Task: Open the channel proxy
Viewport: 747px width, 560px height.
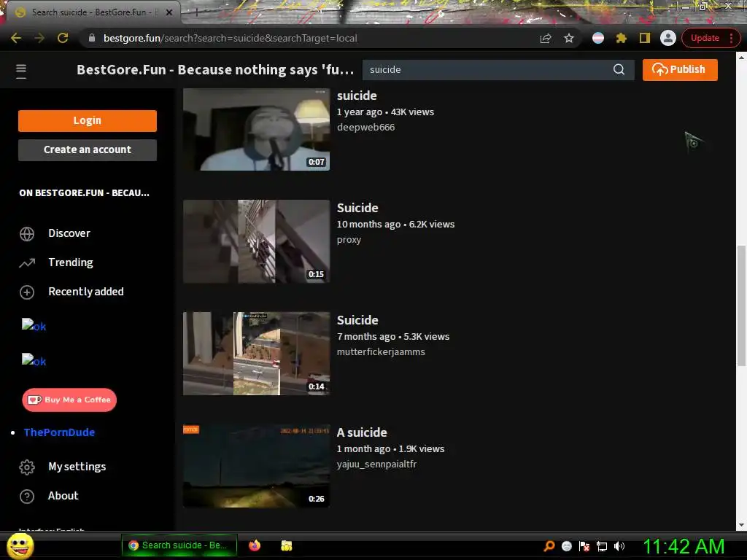Action: tap(349, 239)
